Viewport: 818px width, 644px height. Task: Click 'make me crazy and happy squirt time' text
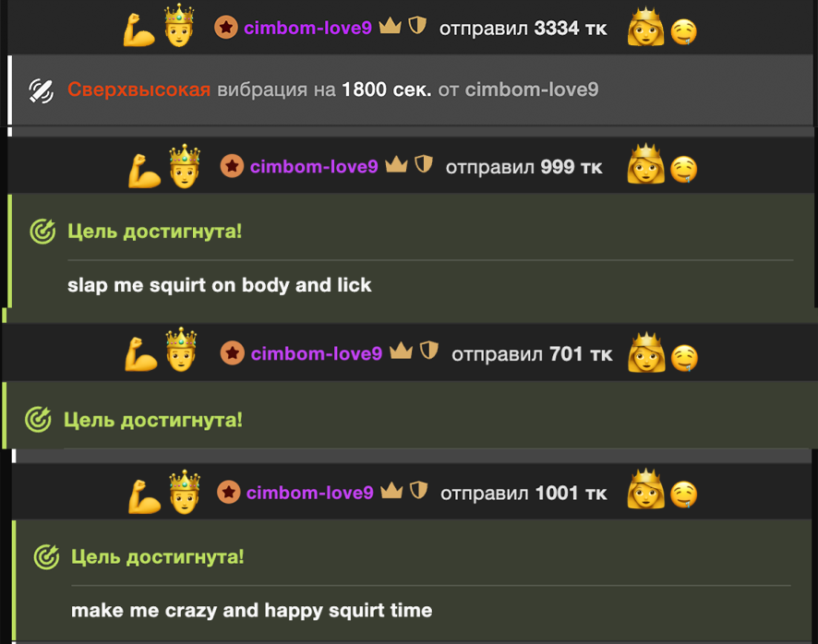point(251,611)
